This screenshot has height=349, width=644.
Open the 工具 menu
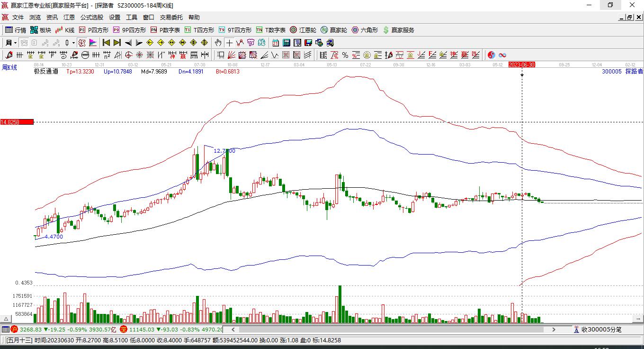(132, 18)
